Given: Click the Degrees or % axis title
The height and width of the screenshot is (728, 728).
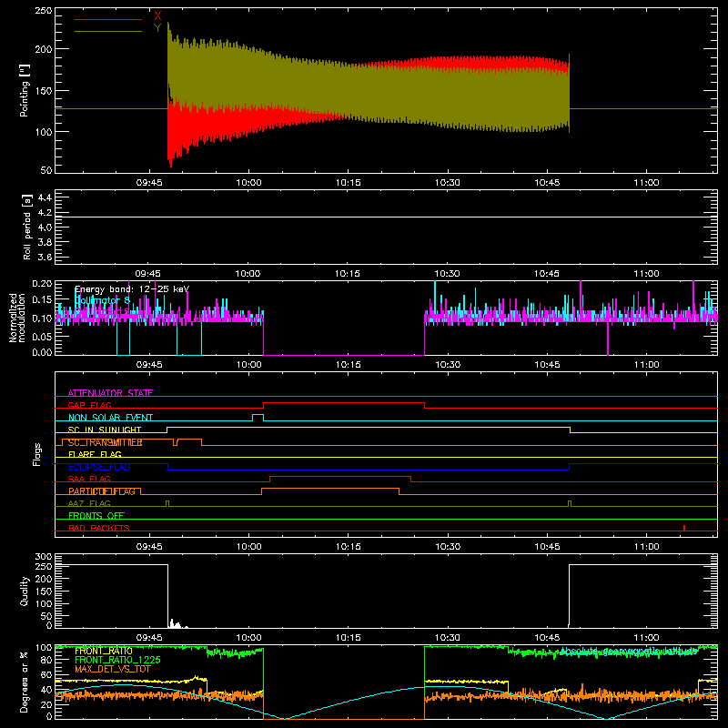Looking at the screenshot, I should 25,682.
